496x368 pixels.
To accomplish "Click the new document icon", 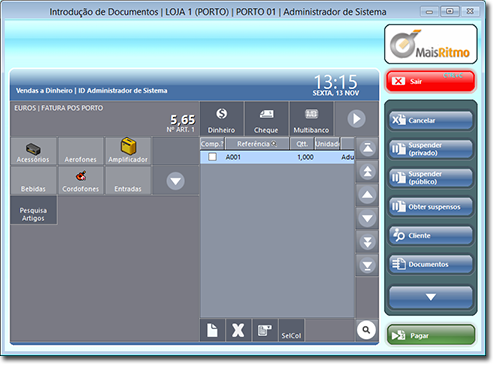I will 212,330.
